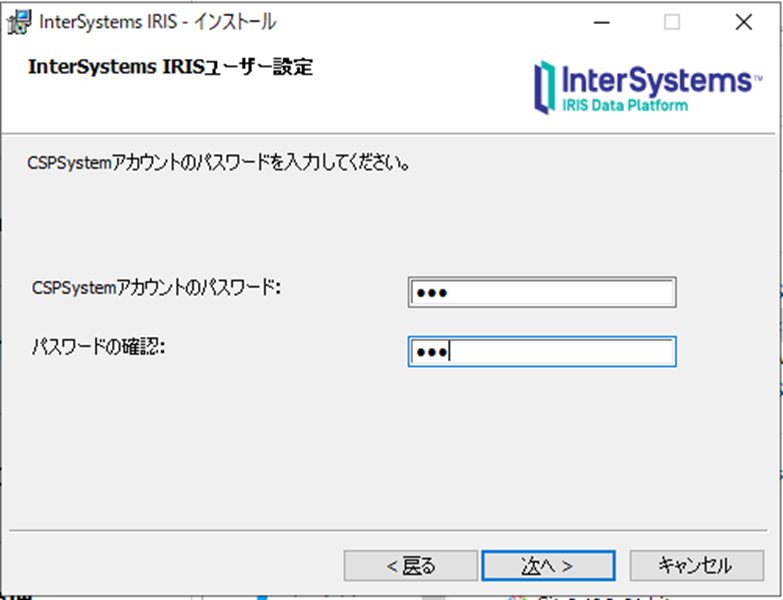This screenshot has width=783, height=600.
Task: Click the InterSystems IRISユーザー設定 heading
Action: coord(170,66)
